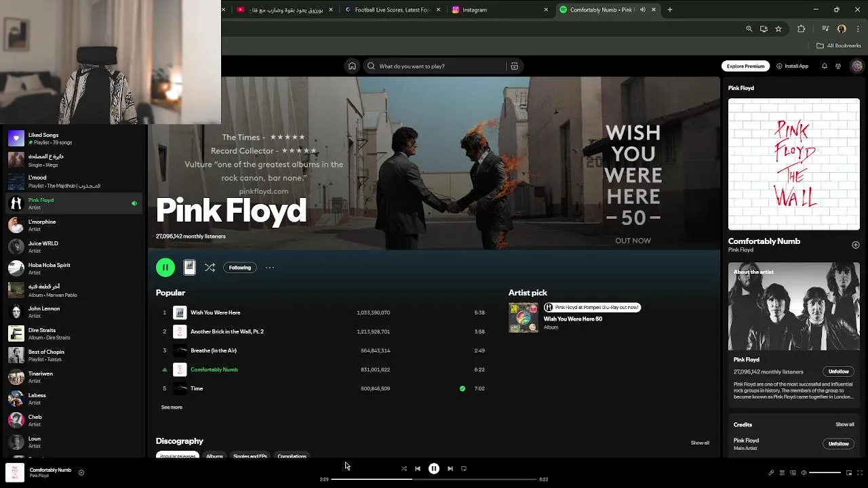Open the Friend Activity icon
The width and height of the screenshot is (868, 488).
pyautogui.click(x=838, y=66)
